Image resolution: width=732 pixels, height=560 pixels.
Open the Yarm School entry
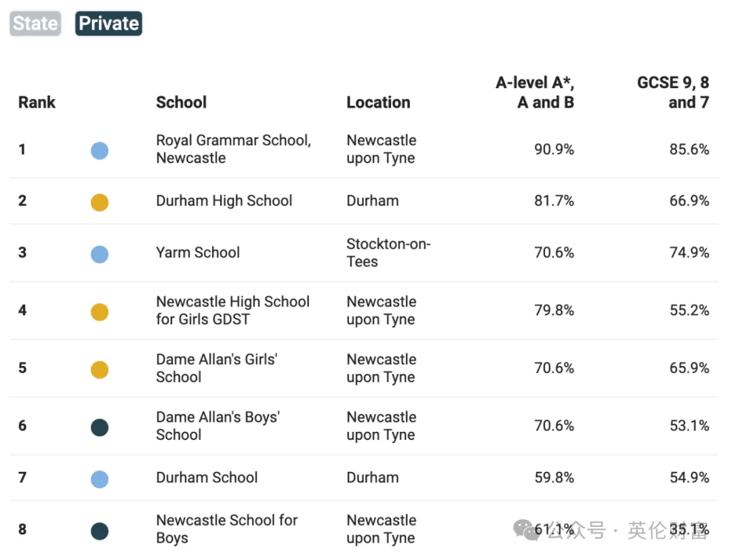point(198,253)
